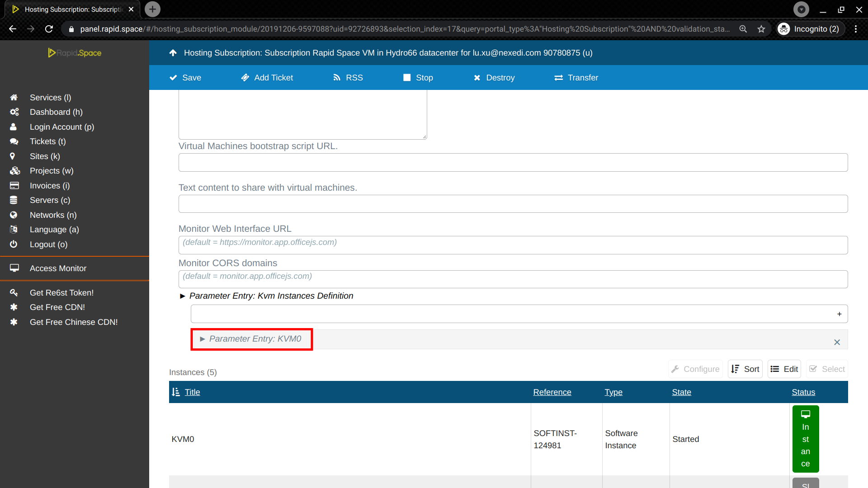This screenshot has width=868, height=488.
Task: Select the Sort instances option
Action: (745, 369)
